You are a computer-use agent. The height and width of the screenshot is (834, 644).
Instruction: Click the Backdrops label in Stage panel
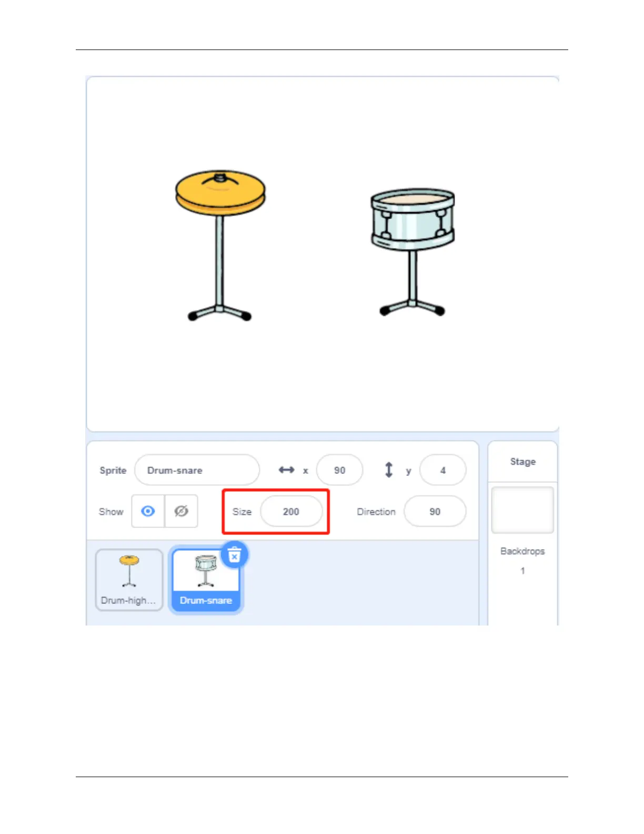click(x=522, y=551)
